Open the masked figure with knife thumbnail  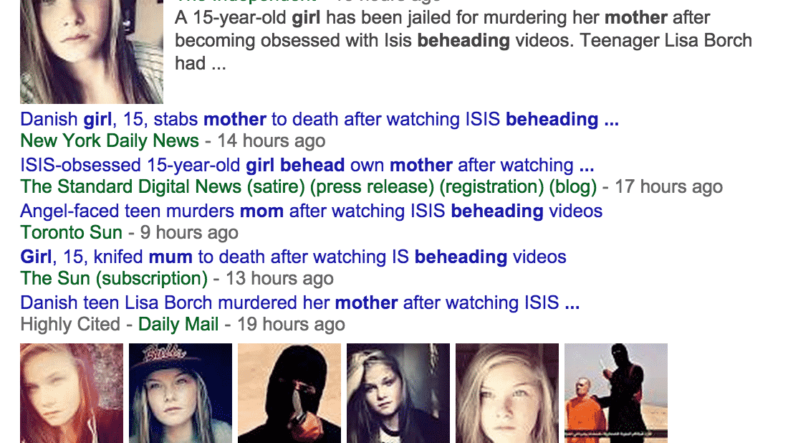coord(289,393)
